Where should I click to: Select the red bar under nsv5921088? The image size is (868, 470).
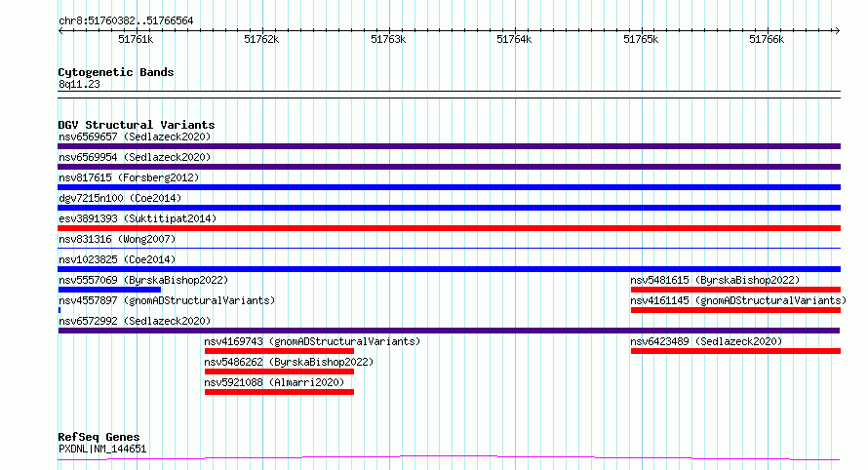coord(279,392)
